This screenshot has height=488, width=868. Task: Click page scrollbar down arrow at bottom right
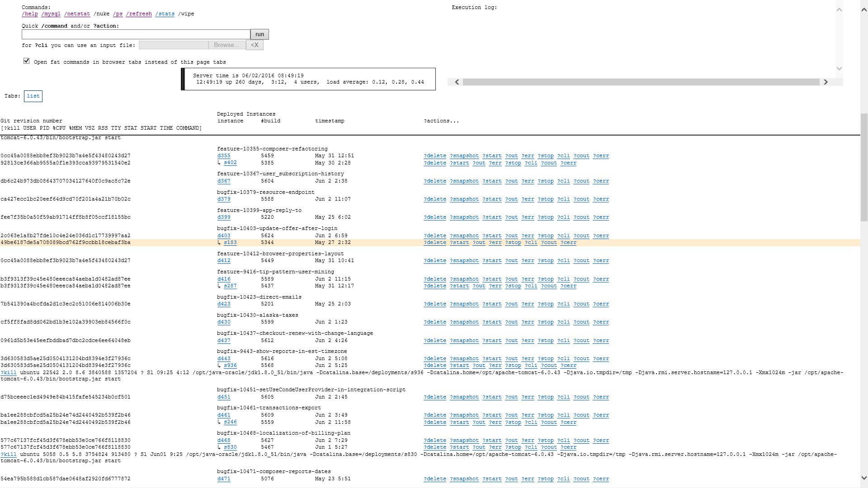coord(864,478)
